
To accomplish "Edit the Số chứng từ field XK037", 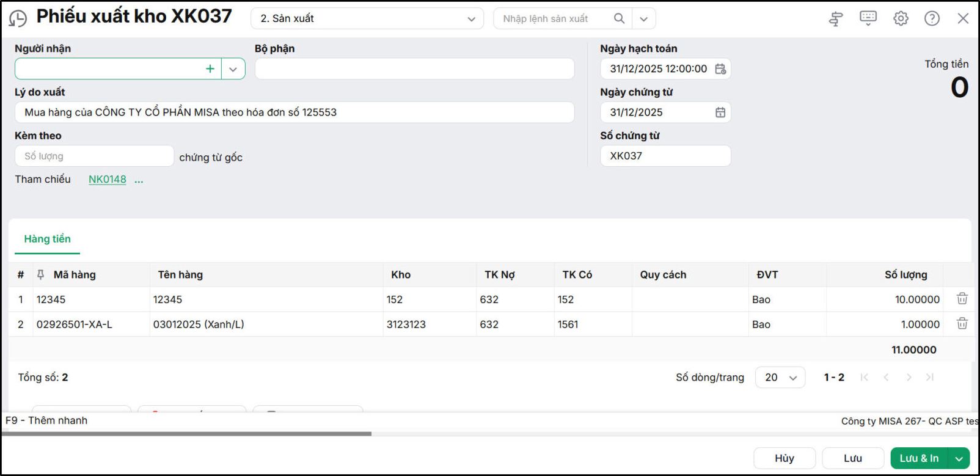I will [665, 156].
